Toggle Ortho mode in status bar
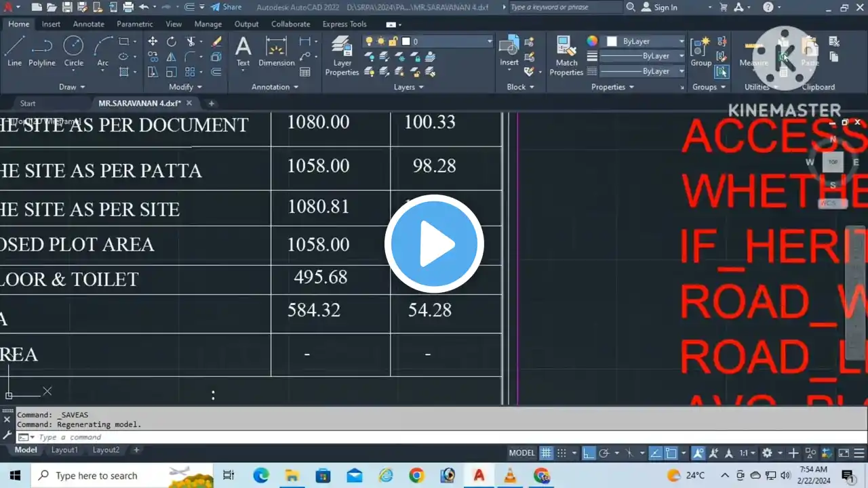 pos(589,453)
